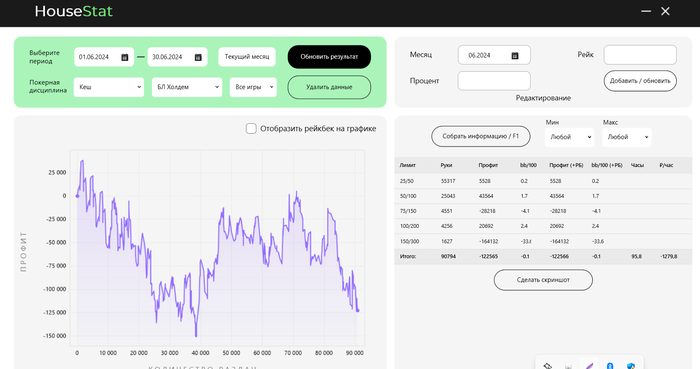This screenshot has height=369, width=700.
Task: Focus the end date field 30.06.2024
Action: 177,57
